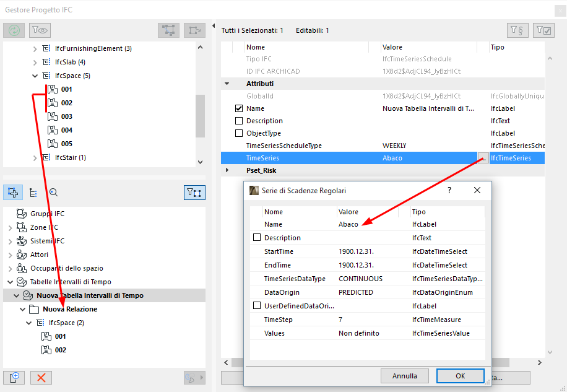The height and width of the screenshot is (392, 567).
Task: Click the Nome column header in dialog
Action: [300, 212]
